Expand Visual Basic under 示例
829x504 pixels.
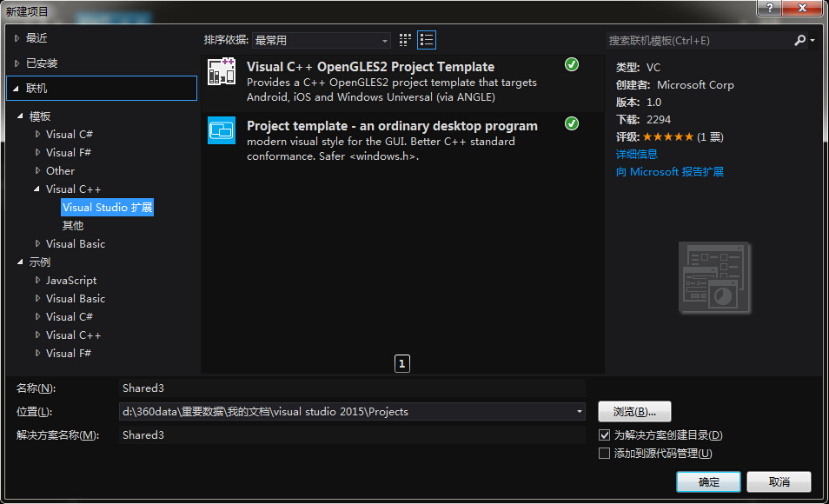(37, 298)
